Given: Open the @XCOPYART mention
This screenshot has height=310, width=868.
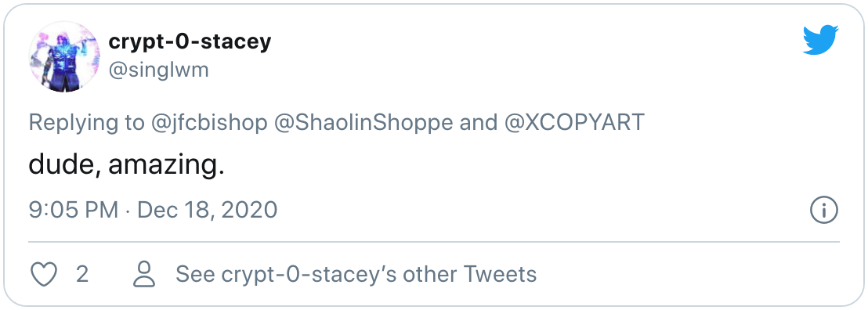Looking at the screenshot, I should pos(573,122).
